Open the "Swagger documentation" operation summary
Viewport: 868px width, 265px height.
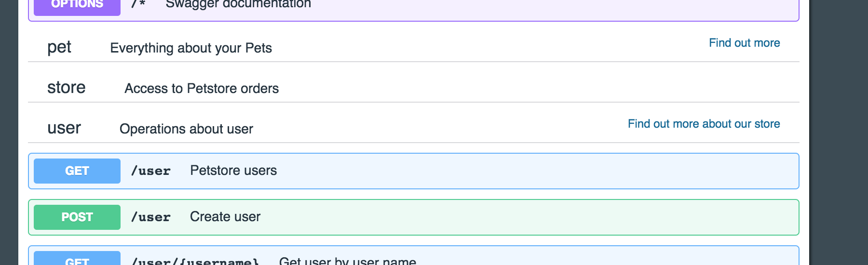(238, 5)
